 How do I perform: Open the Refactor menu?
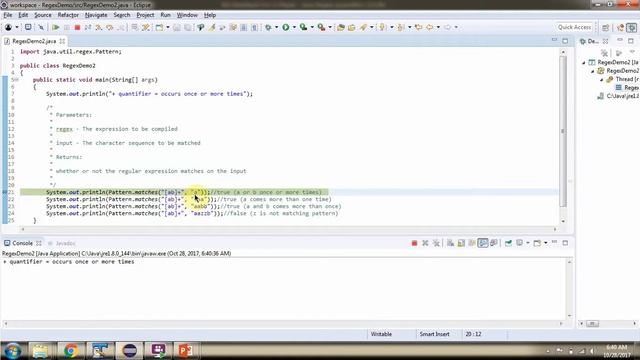68,15
